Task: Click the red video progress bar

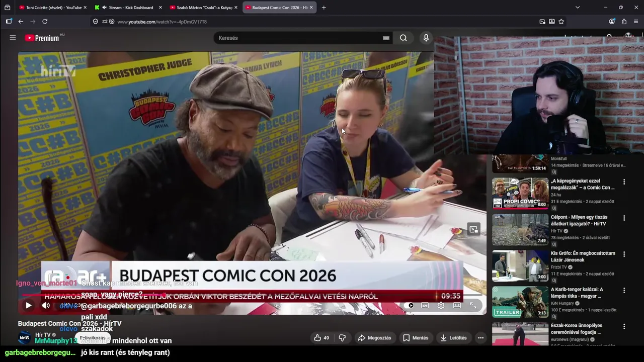Action: point(252,295)
